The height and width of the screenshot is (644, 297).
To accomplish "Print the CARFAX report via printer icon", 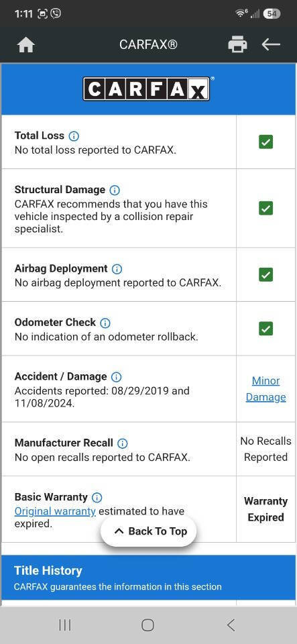I will pos(237,44).
